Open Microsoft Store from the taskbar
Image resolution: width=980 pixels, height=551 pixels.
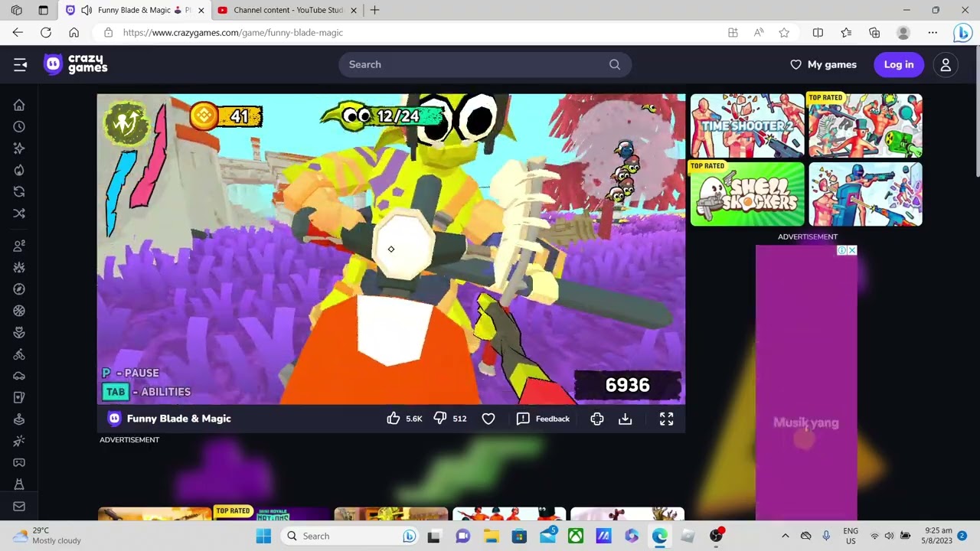tap(519, 536)
